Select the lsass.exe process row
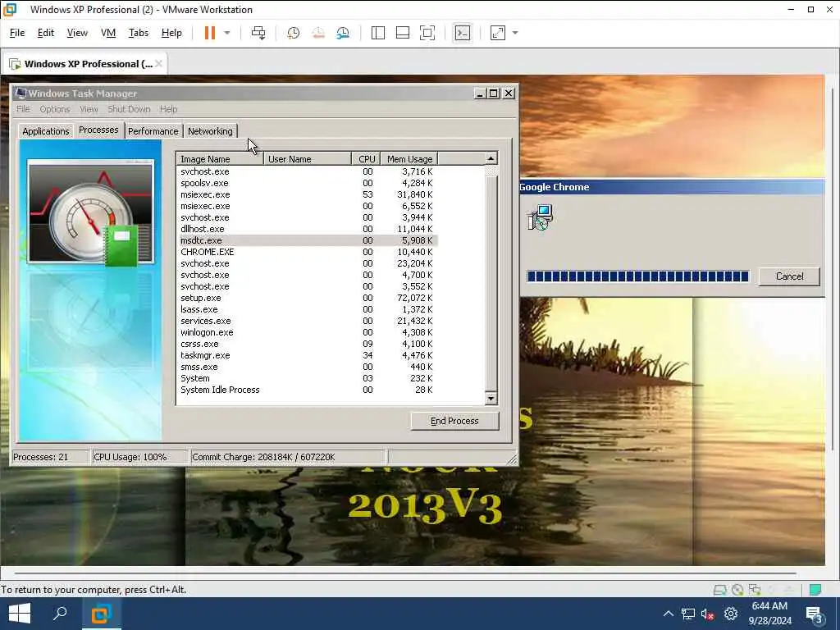This screenshot has width=840, height=630. [308, 309]
